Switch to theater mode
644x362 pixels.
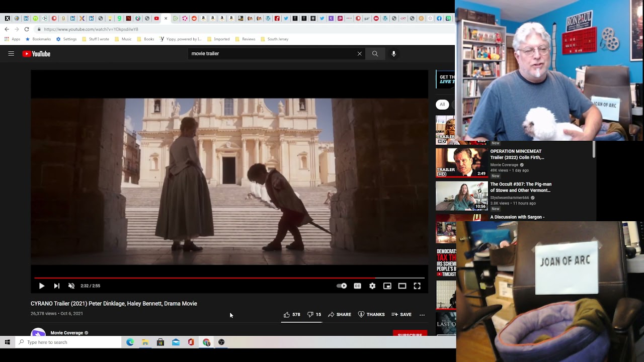tap(402, 286)
